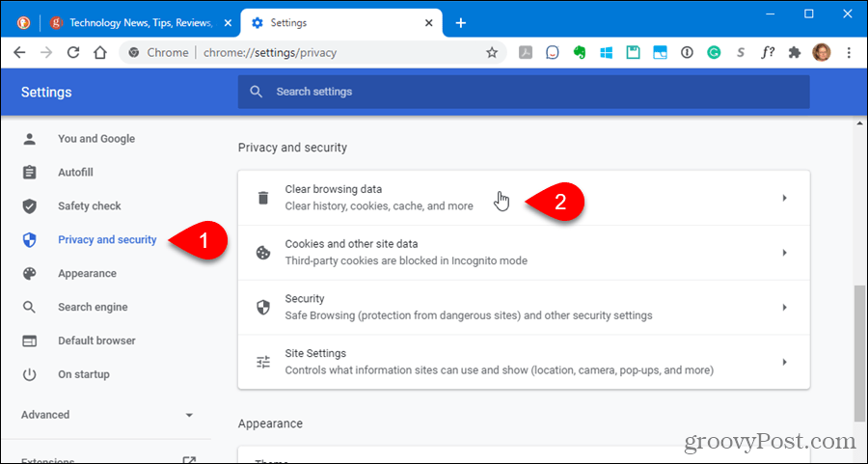Close the Settings tab
This screenshot has width=868, height=464.
pos(429,23)
